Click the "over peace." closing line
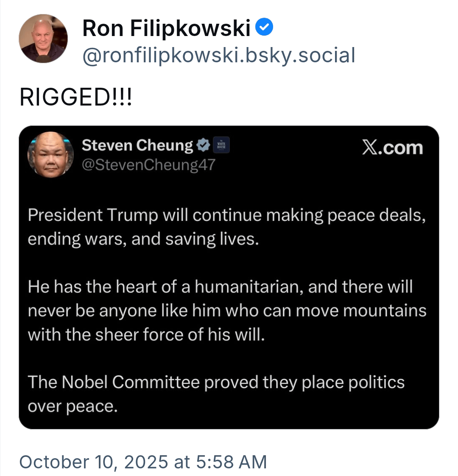 pos(72,406)
